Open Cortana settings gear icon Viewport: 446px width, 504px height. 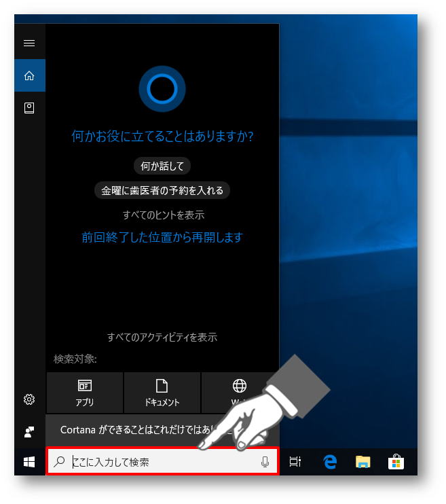[29, 399]
